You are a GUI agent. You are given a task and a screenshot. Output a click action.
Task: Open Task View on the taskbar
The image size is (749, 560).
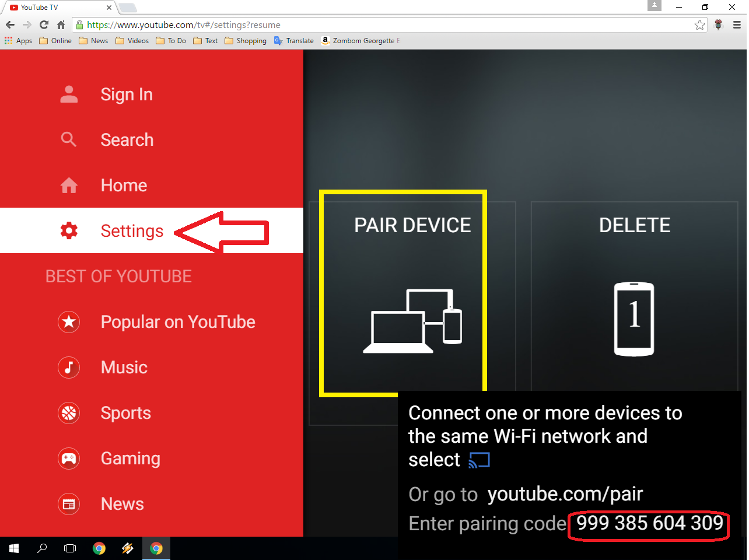[x=70, y=548]
